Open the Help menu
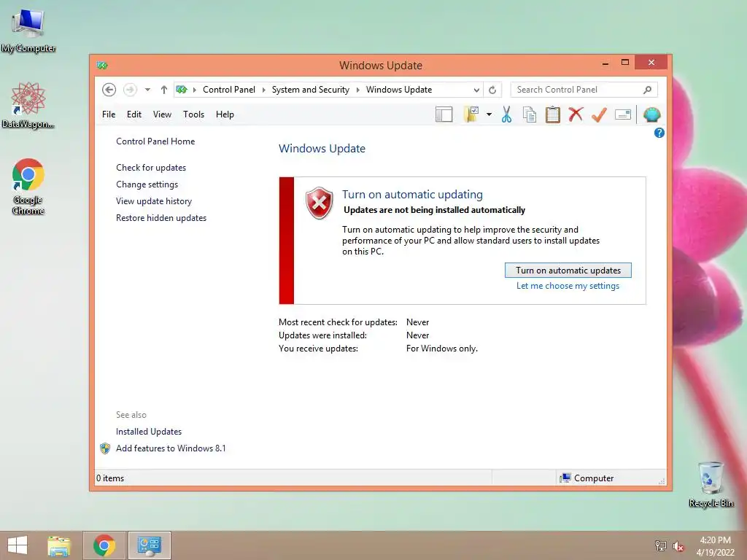This screenshot has height=560, width=747. point(225,114)
